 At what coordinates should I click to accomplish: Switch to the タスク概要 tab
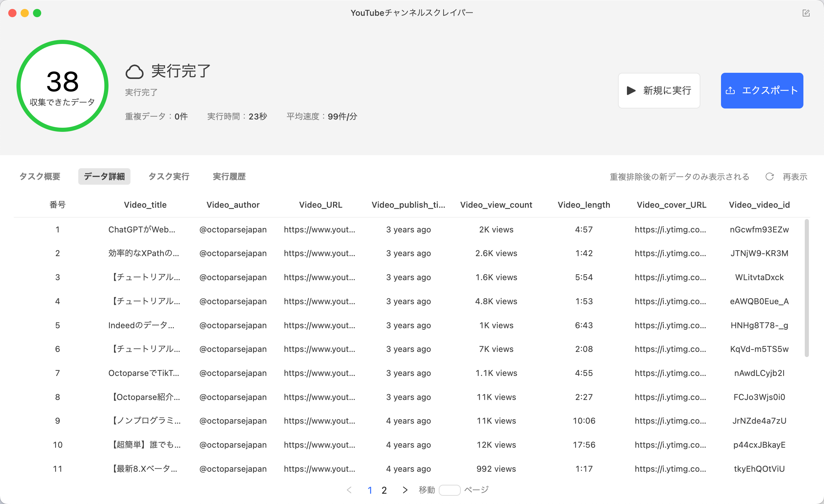tap(40, 176)
